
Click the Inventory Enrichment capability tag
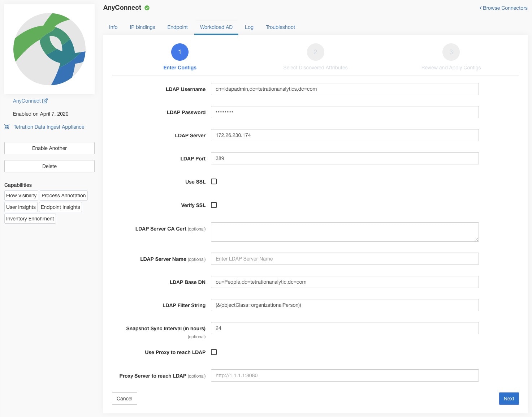tap(30, 219)
